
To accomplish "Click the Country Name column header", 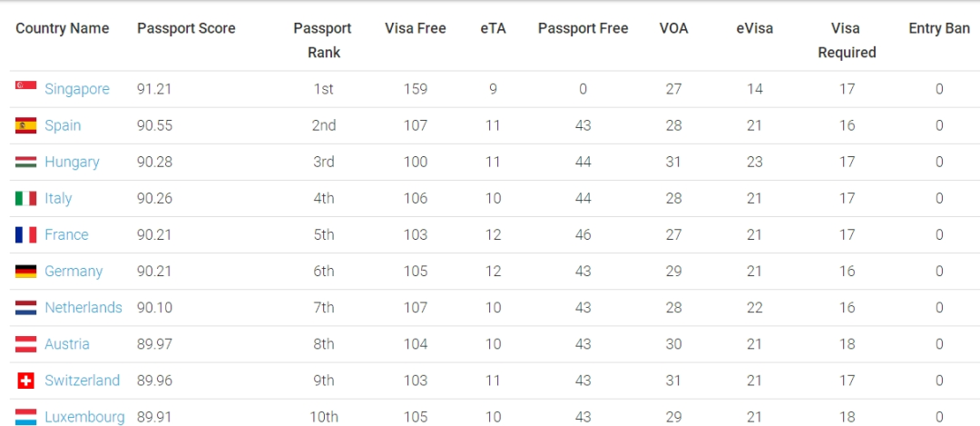I will coord(62,28).
